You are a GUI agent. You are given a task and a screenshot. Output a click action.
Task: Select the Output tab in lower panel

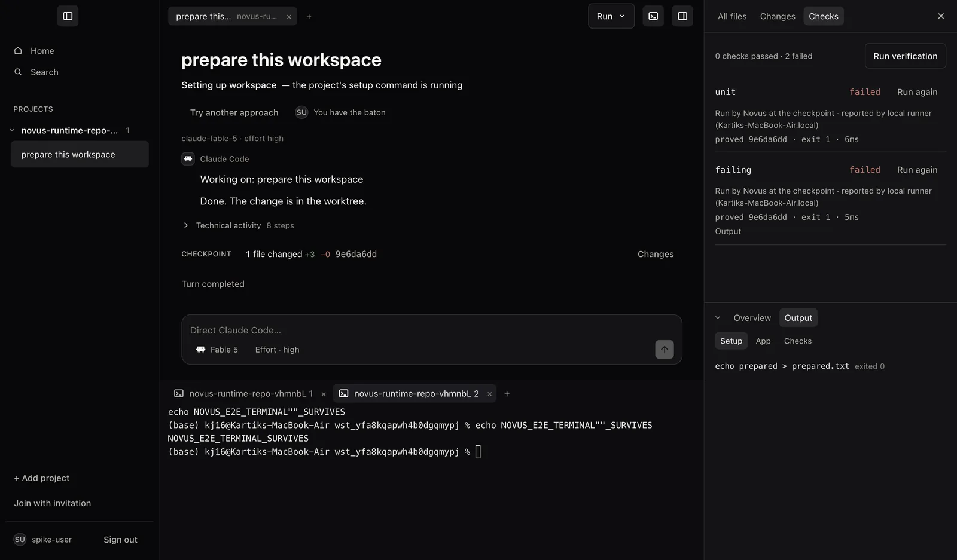click(x=798, y=318)
